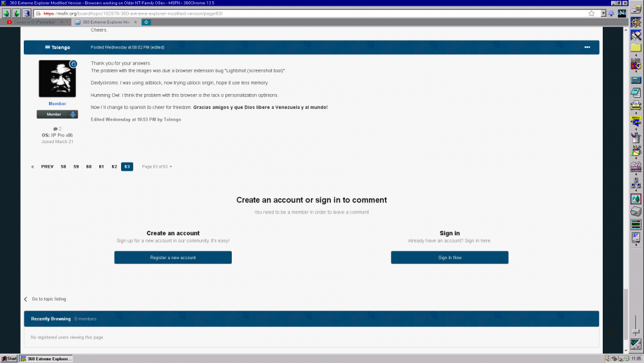The width and height of the screenshot is (644, 363).
Task: Open the ship's wheel sidebar icon
Action: pos(636,23)
